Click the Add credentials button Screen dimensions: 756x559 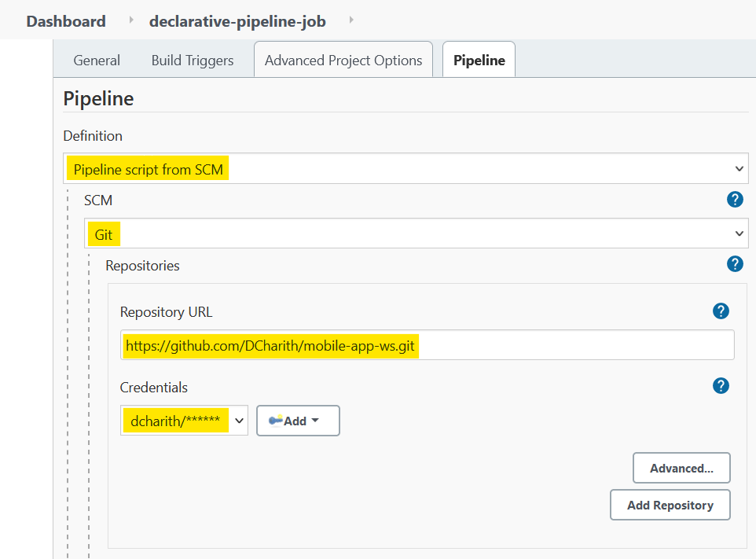coord(298,421)
